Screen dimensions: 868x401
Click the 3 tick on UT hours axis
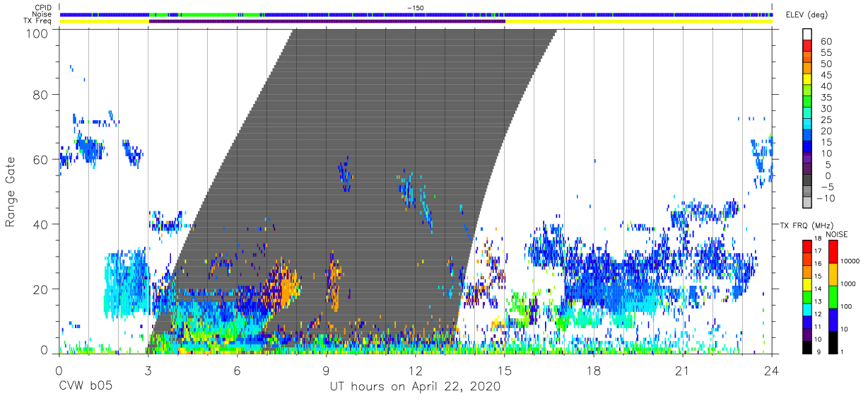tap(148, 371)
